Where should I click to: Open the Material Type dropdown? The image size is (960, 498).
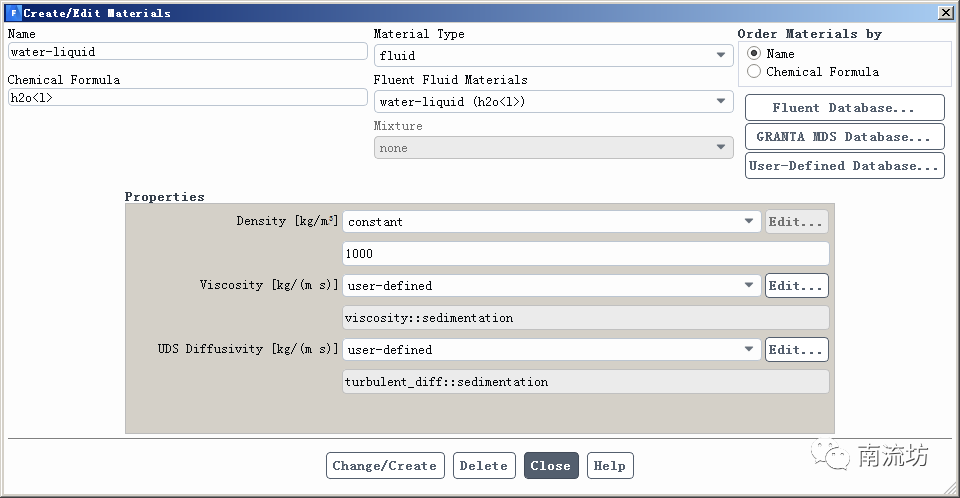[x=553, y=56]
